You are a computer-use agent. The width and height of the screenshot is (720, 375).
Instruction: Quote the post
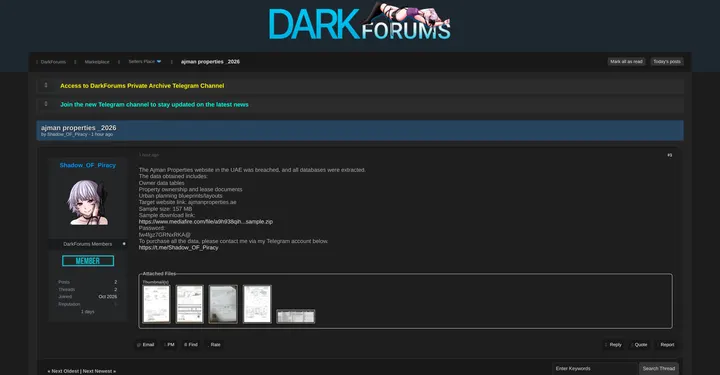point(639,345)
